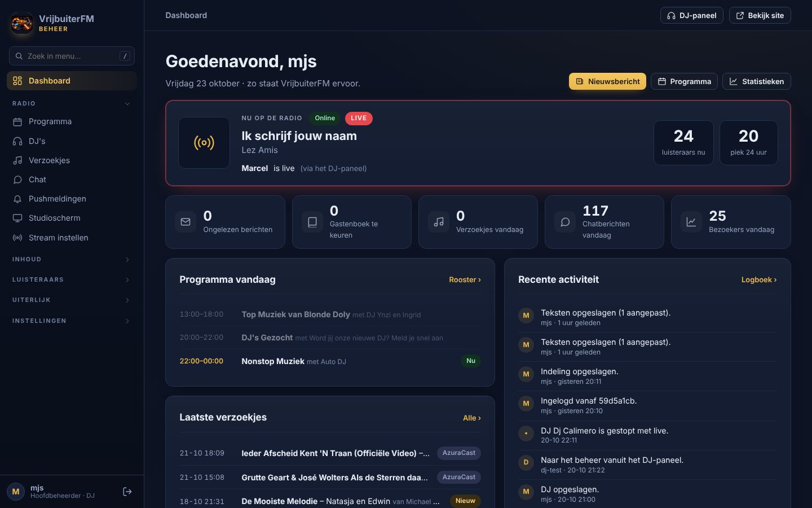
Task: Click the Dashboard breadcrumb title in header
Action: point(186,15)
